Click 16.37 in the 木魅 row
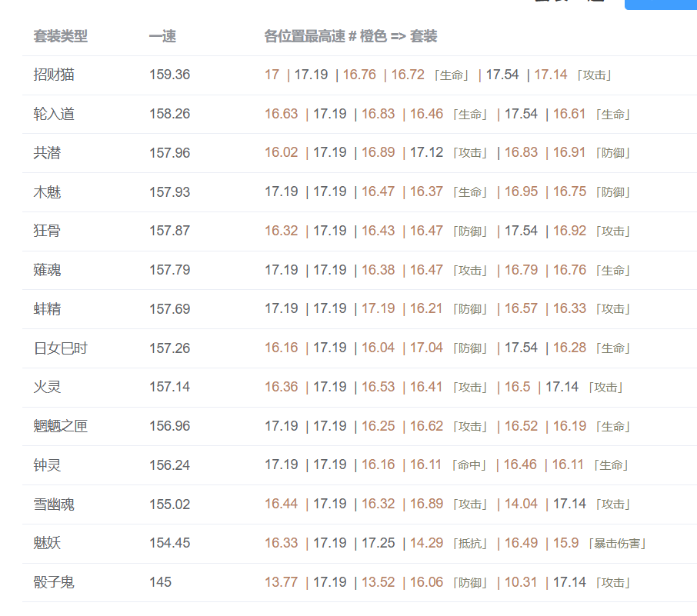The image size is (697, 616). [426, 191]
